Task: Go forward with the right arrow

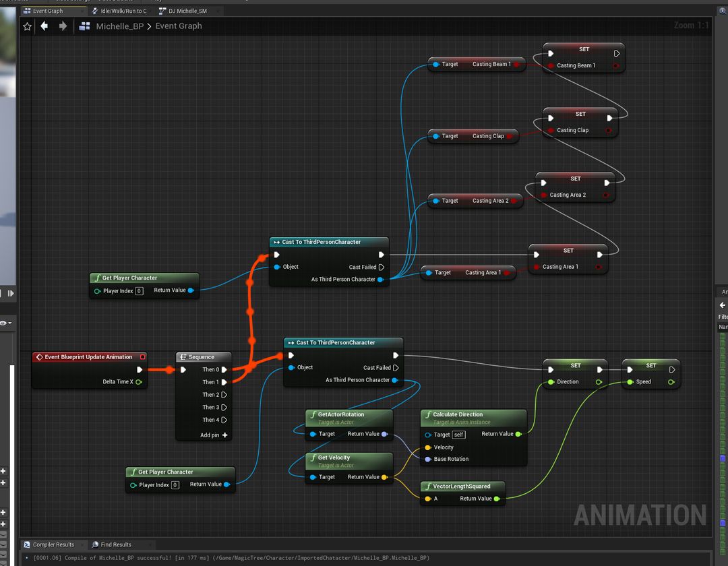Action: pos(63,26)
